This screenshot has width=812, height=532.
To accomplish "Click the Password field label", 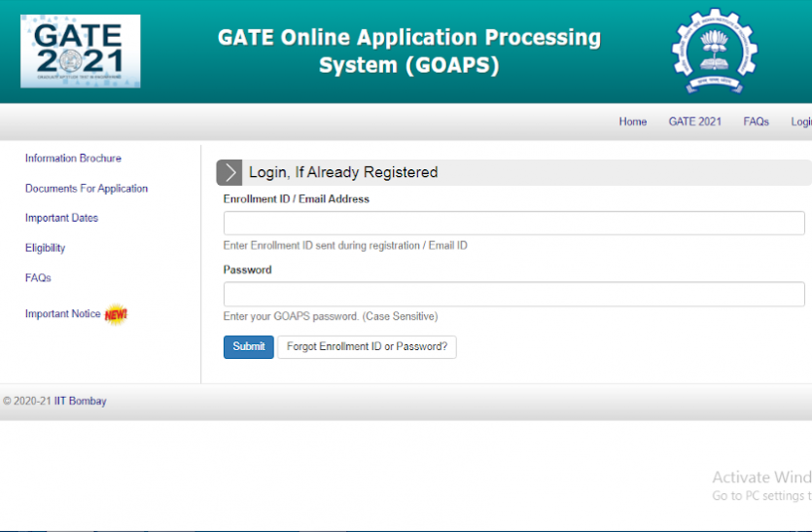I will click(x=248, y=269).
